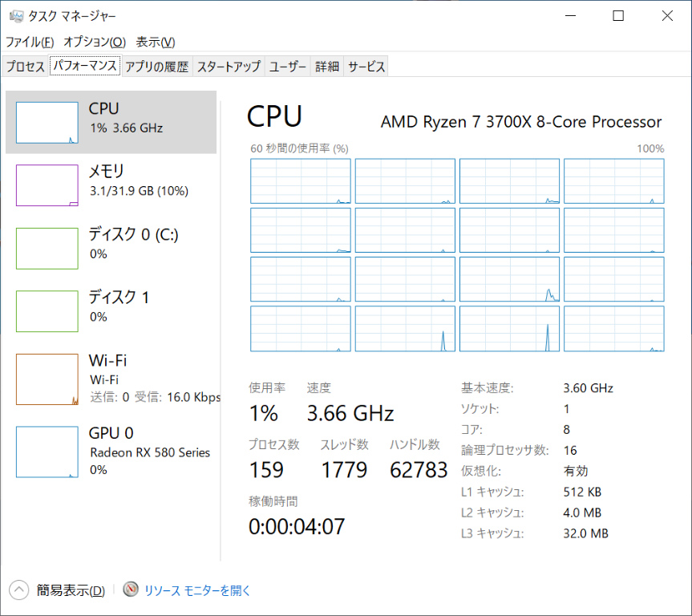Open the ファイル(F) menu
Screen dimensions: 692x616
pos(30,42)
